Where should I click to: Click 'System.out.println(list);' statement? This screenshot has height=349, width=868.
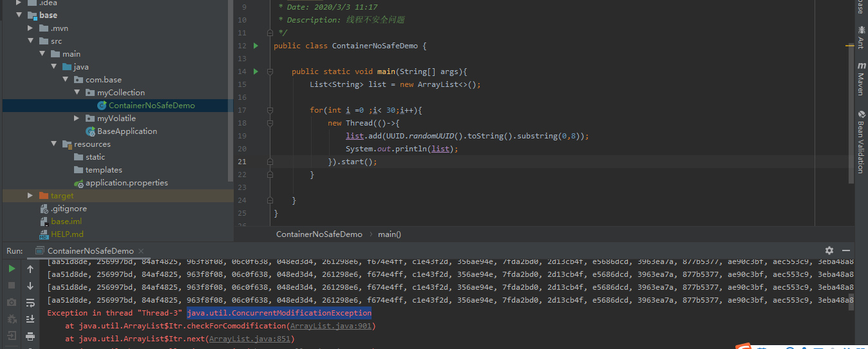tap(402, 149)
